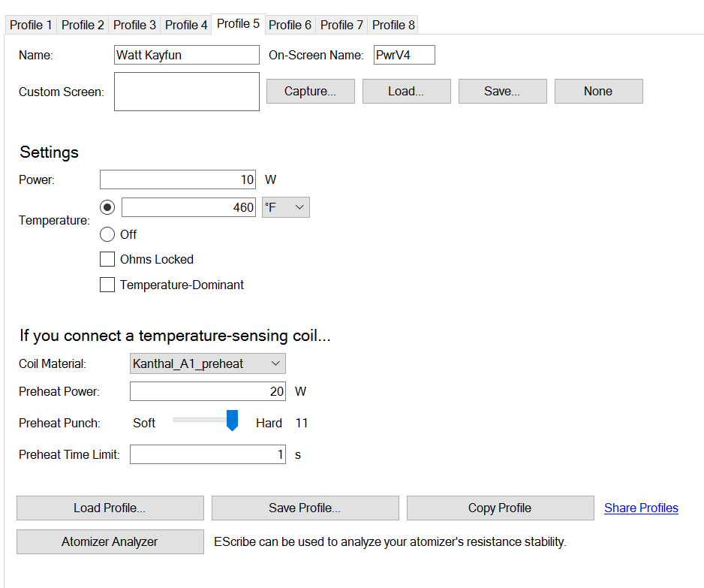Switch to the Profile 1 tab

point(31,25)
